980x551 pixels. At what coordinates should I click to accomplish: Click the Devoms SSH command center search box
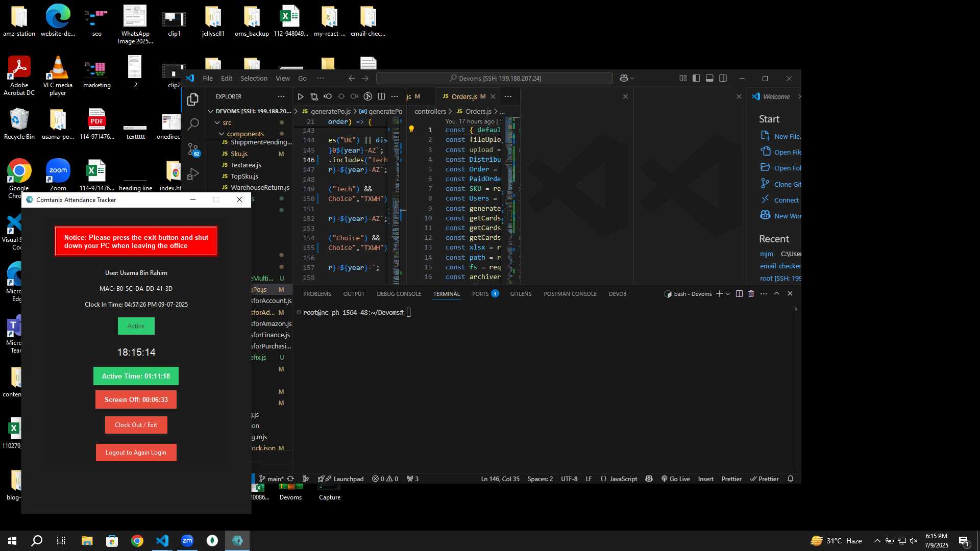click(494, 78)
